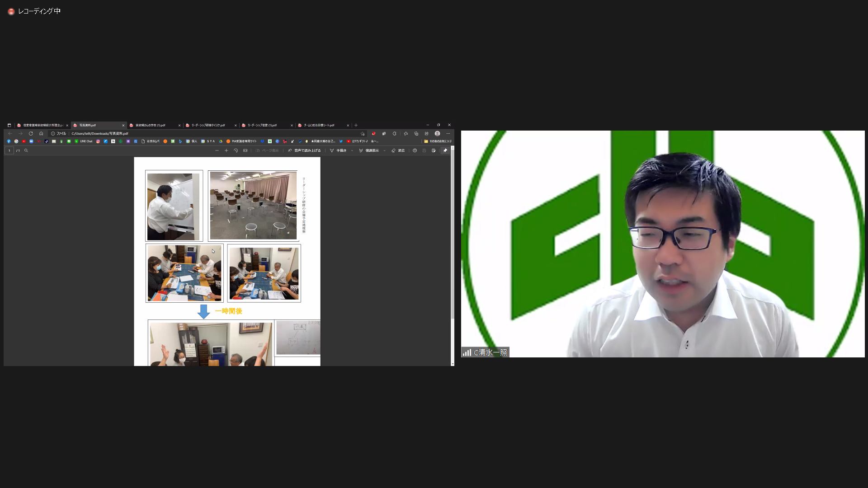This screenshot has height=488, width=868.
Task: Click the ページ表示 button
Action: (267, 150)
